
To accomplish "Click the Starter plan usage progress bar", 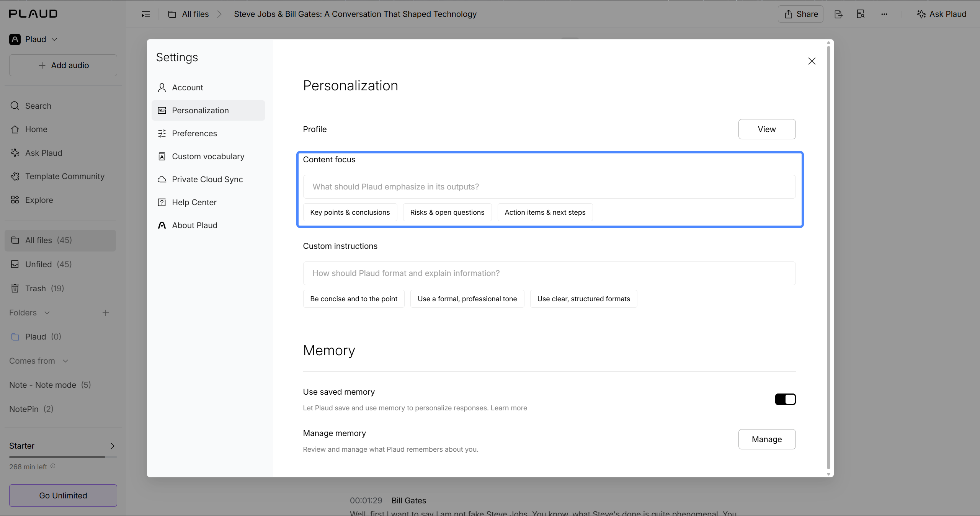I will pos(63,457).
